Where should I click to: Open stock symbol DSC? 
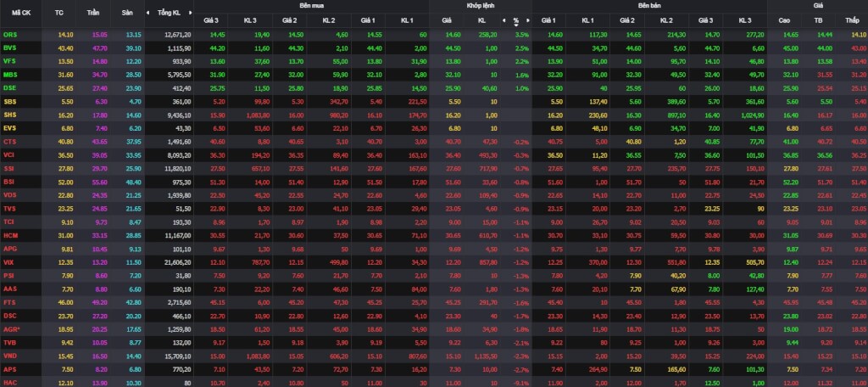click(10, 316)
